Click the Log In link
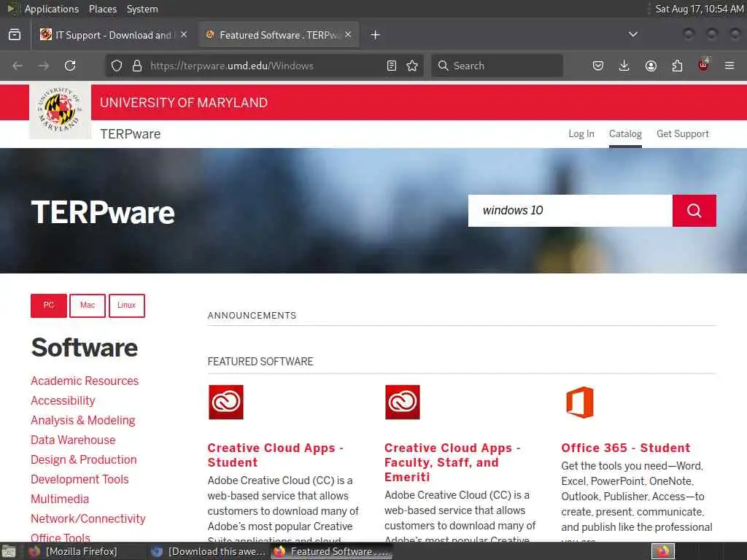 coord(581,134)
